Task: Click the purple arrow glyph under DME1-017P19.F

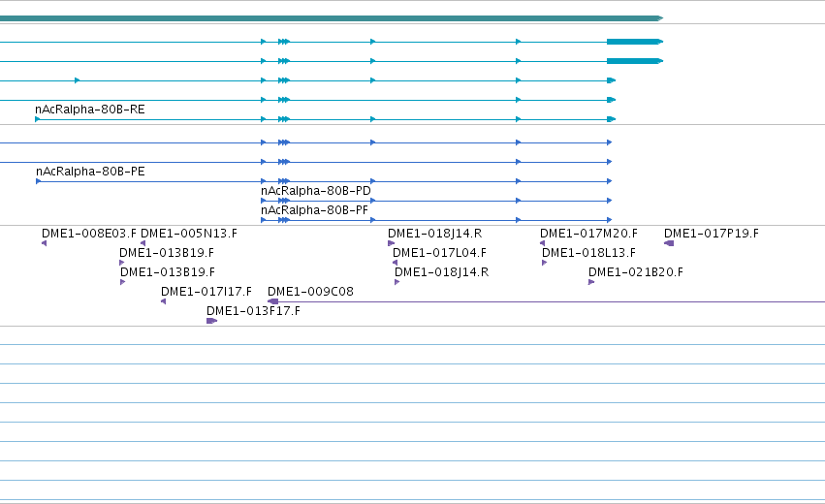Action: pyautogui.click(x=669, y=243)
